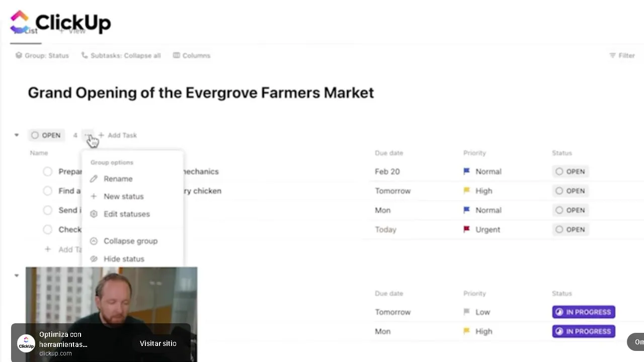The width and height of the screenshot is (644, 362).
Task: Toggle the 'Check' task completion circle
Action: [x=47, y=229]
